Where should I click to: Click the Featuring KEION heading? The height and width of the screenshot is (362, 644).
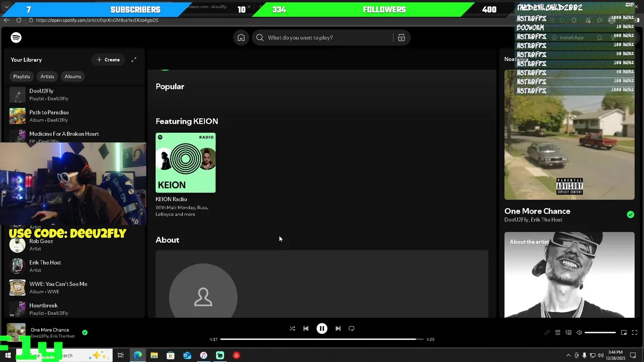click(x=187, y=121)
